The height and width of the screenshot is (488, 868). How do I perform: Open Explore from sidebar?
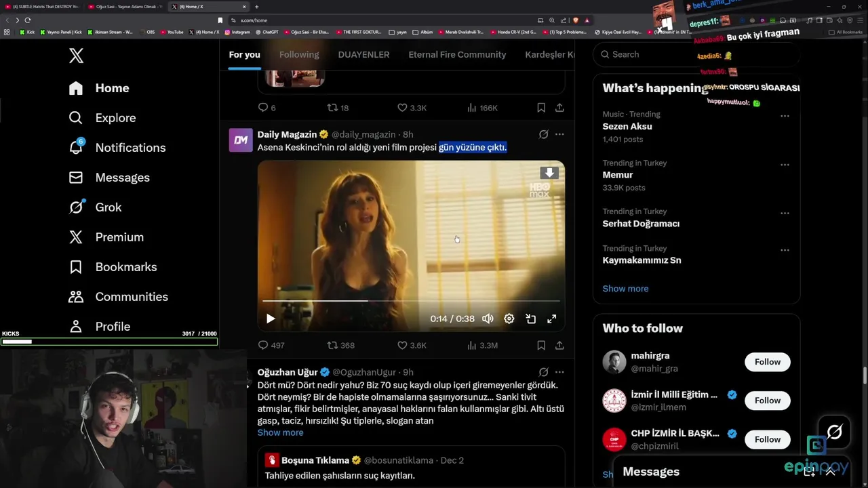tap(102, 118)
